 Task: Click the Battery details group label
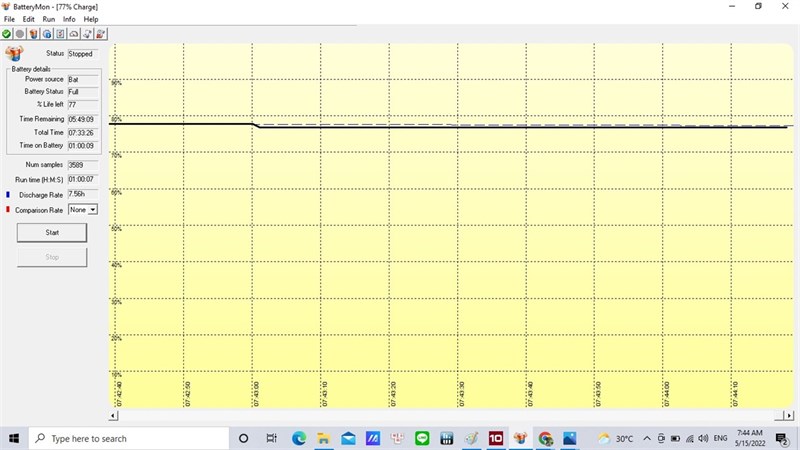31,69
